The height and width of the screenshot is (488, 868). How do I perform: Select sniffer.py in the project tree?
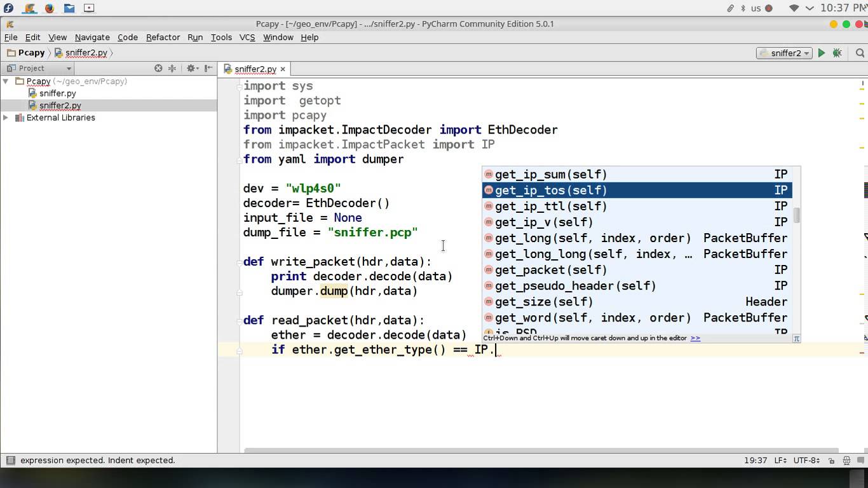pyautogui.click(x=58, y=93)
